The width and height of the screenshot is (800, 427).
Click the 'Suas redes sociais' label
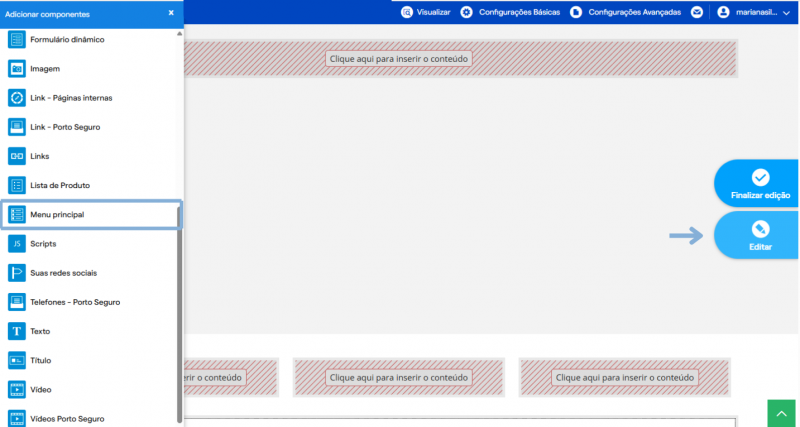63,273
